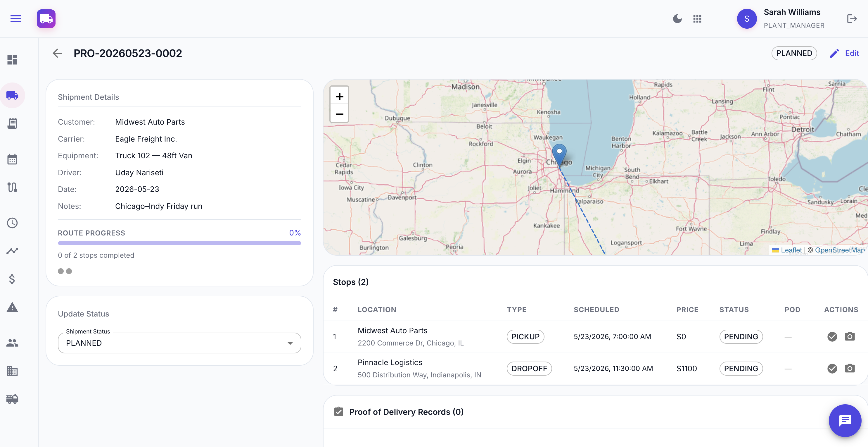Viewport: 868px width, 447px height.
Task: Capture photo for Pinnacle Logistics stop
Action: pos(850,368)
